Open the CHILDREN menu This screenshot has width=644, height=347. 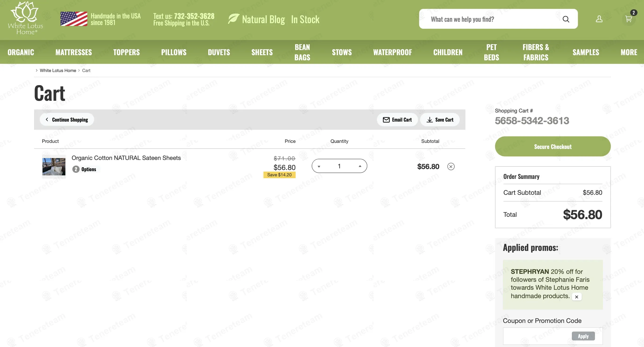pos(448,52)
